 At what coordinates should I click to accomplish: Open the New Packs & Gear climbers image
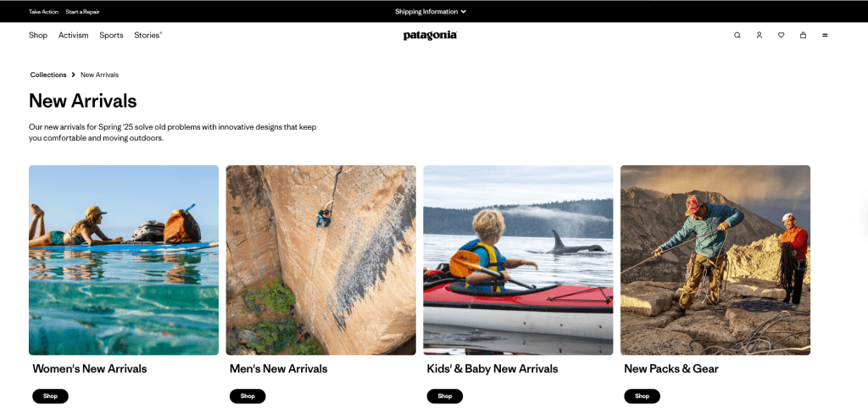click(x=715, y=260)
